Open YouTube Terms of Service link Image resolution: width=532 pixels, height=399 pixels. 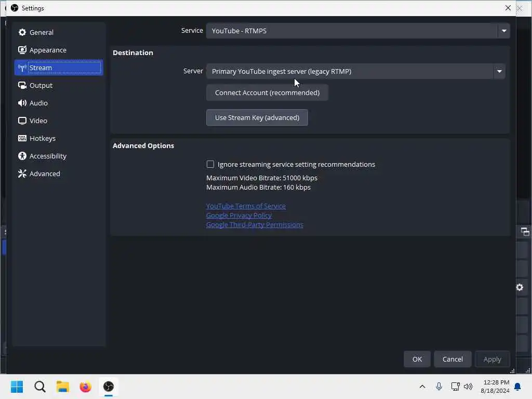pos(246,206)
